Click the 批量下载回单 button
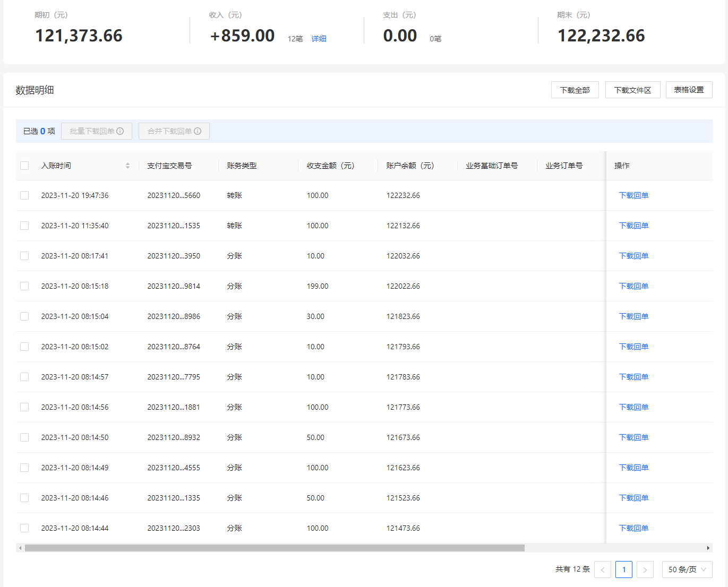This screenshot has width=728, height=587. click(97, 131)
